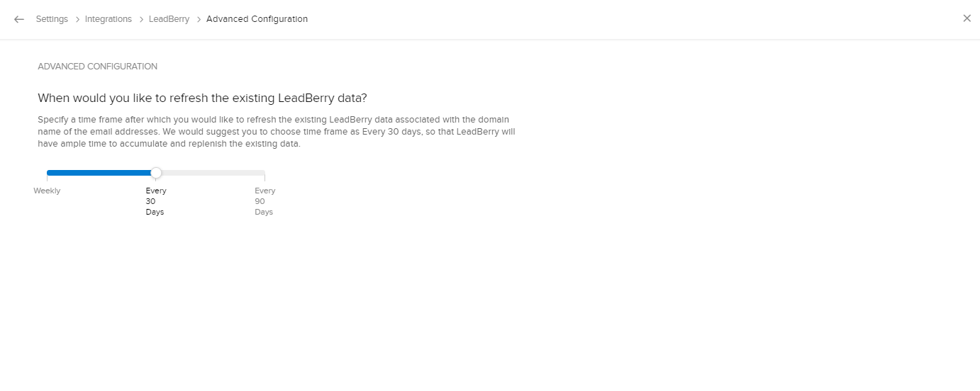Close the Advanced Configuration page
Image resolution: width=980 pixels, height=391 pixels.
pyautogui.click(x=967, y=18)
